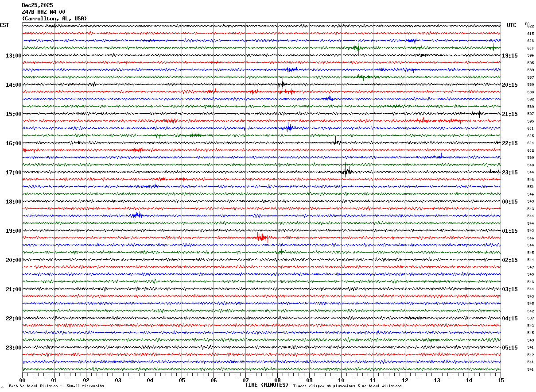
Task: Select the 01:15 UTC time label
Action: pyautogui.click(x=509, y=231)
